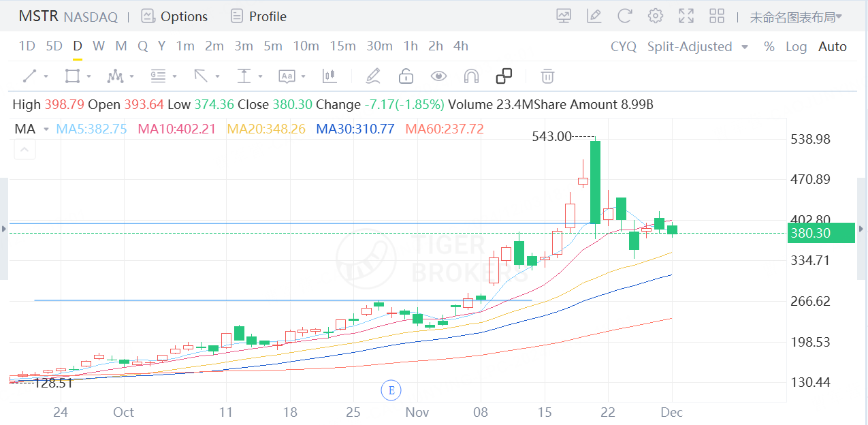Select the 2h interval
This screenshot has width=868, height=425.
pyautogui.click(x=436, y=46)
